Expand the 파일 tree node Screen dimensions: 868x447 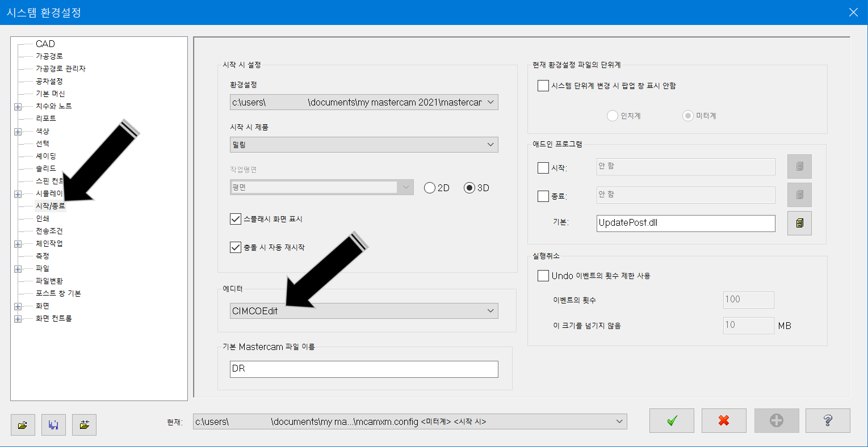[18, 268]
